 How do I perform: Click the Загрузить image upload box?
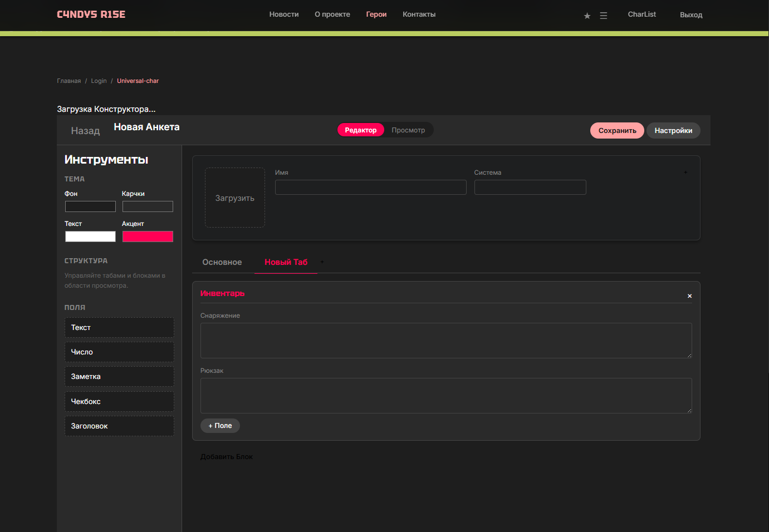click(235, 198)
